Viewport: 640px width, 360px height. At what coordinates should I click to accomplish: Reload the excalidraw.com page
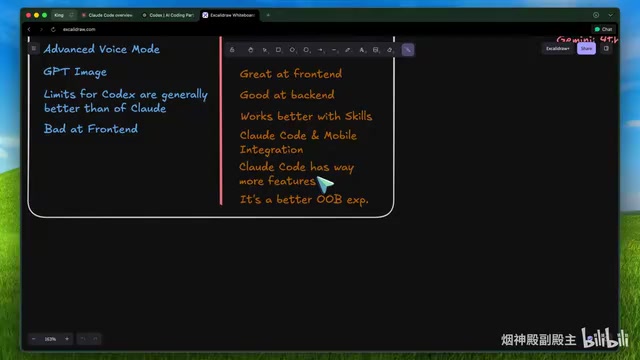coord(53,29)
